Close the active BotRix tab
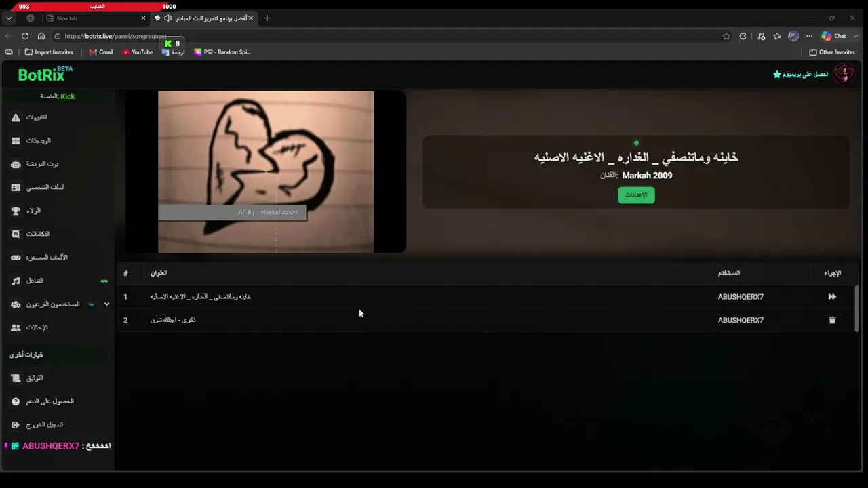The image size is (868, 488). [x=250, y=18]
